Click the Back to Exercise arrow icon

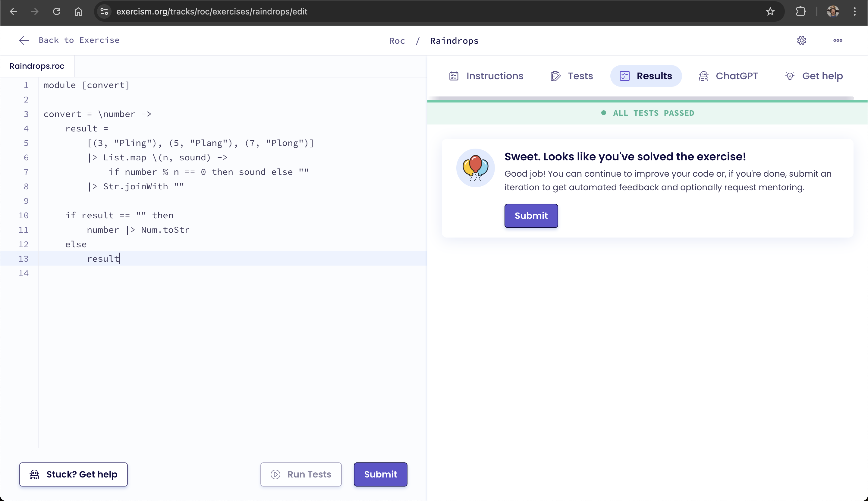[x=24, y=40]
